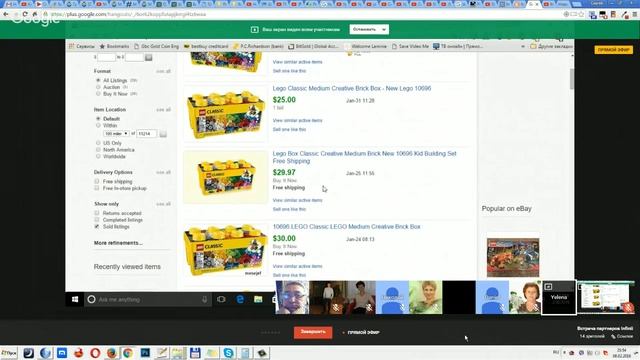Expand see all beside Delivery Options
Screen dimensions: 640x360
[163, 173]
